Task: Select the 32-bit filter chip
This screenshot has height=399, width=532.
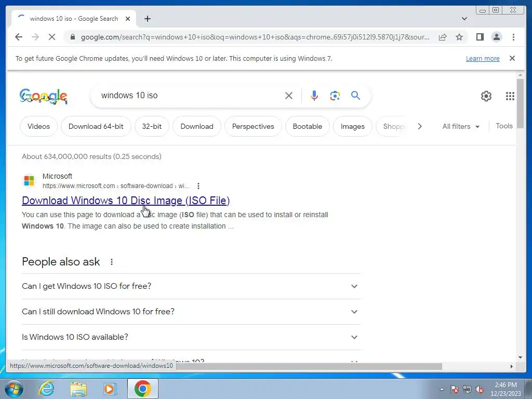Action: pyautogui.click(x=152, y=126)
